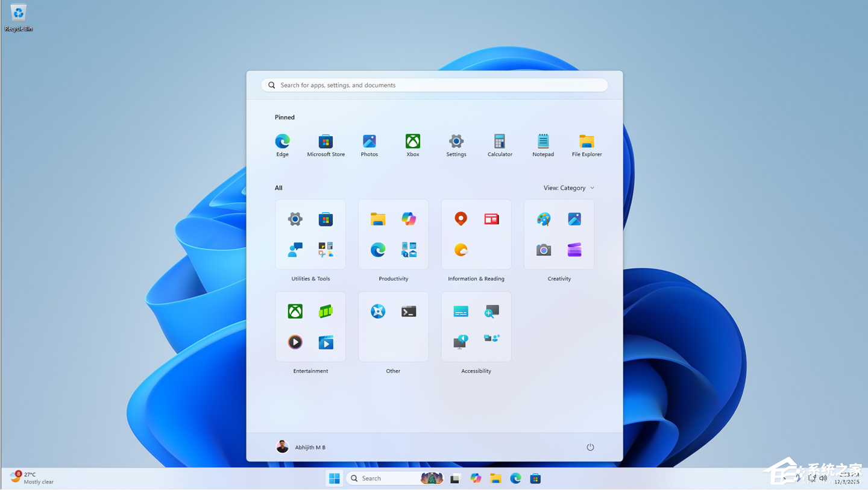Click the Accessibility category label
This screenshot has width=868, height=490.
476,371
